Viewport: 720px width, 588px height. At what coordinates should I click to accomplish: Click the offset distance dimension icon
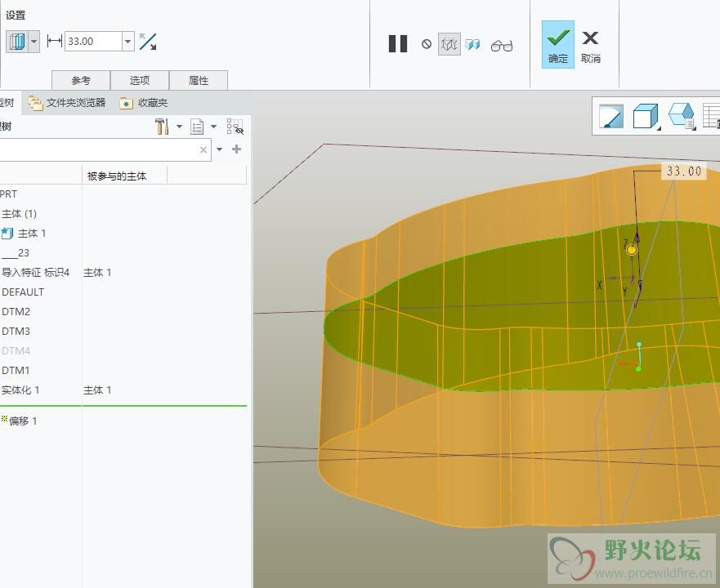tap(55, 42)
